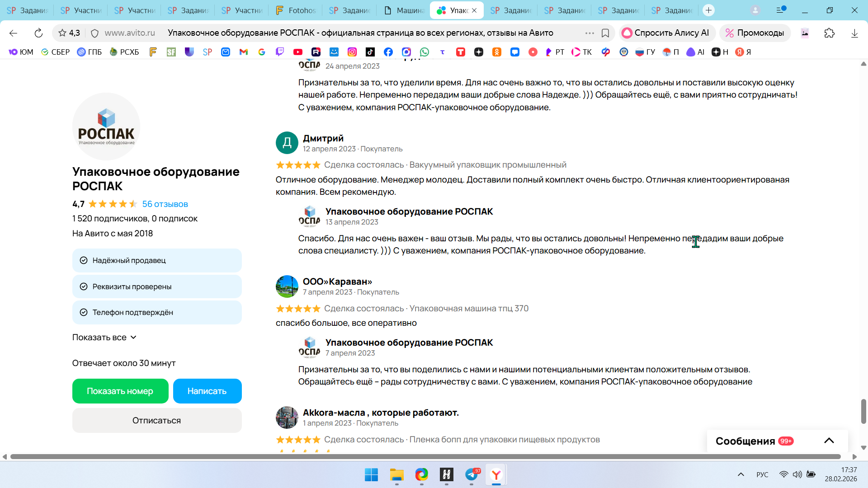Click the vertical page scrollbar thumb

tap(863, 411)
